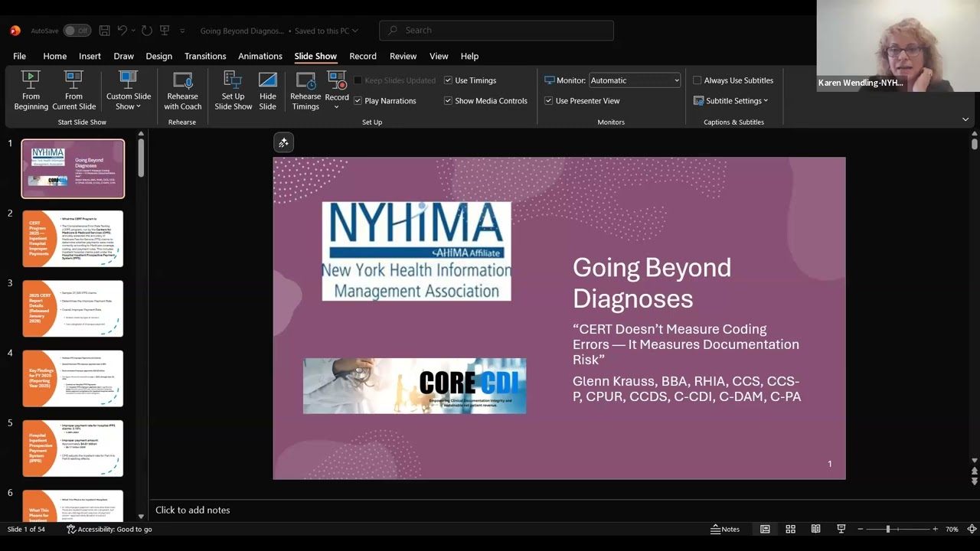
Task: Click the slide title Going Beyond Diagnoses
Action: [652, 282]
